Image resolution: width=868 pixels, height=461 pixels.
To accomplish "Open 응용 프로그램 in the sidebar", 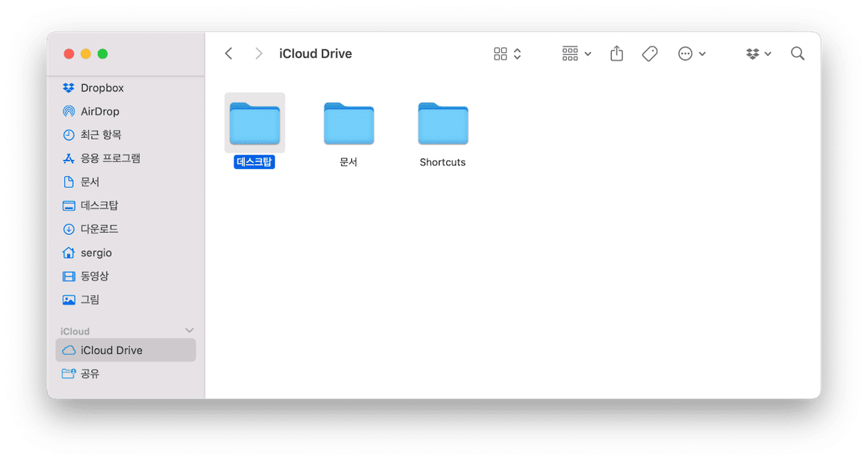I will (126, 158).
